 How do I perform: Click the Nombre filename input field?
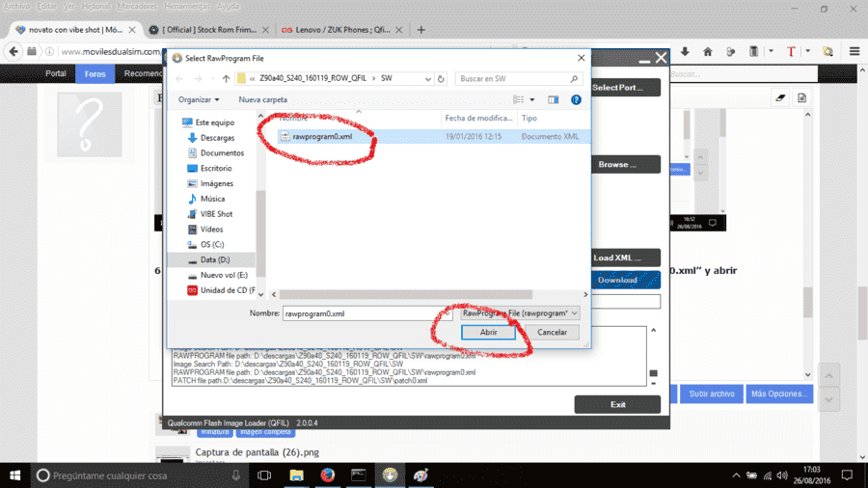pos(367,313)
